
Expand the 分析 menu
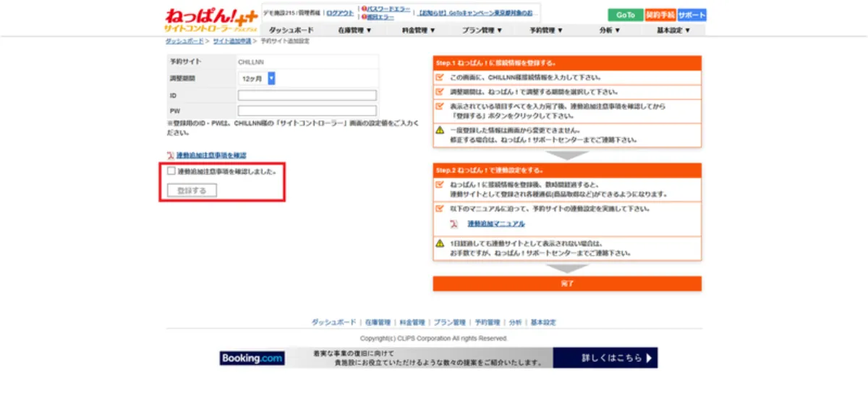[610, 30]
